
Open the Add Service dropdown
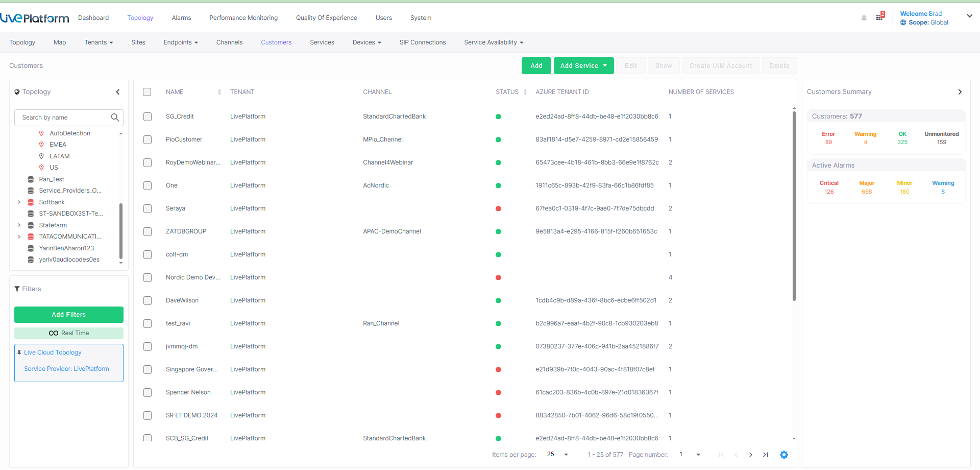(x=583, y=66)
